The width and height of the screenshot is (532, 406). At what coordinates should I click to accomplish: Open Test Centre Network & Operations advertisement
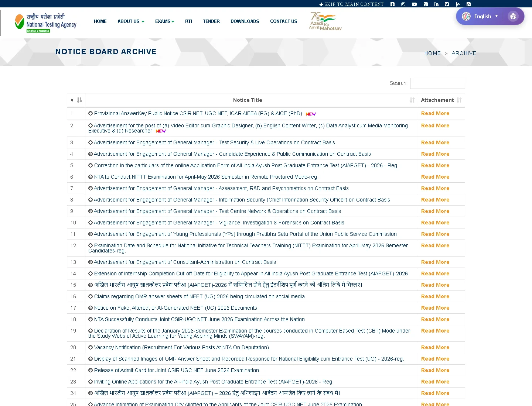217,211
